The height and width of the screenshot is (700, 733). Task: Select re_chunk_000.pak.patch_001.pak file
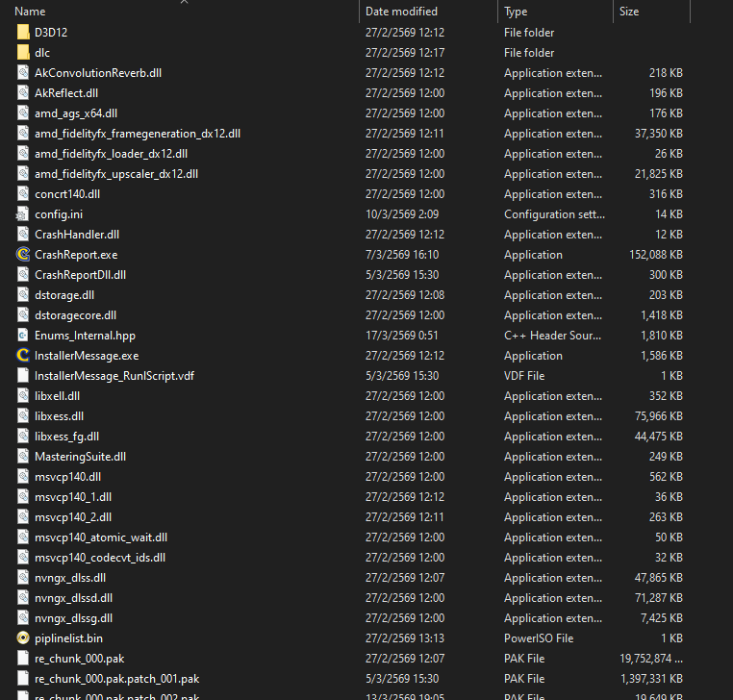[x=116, y=679]
